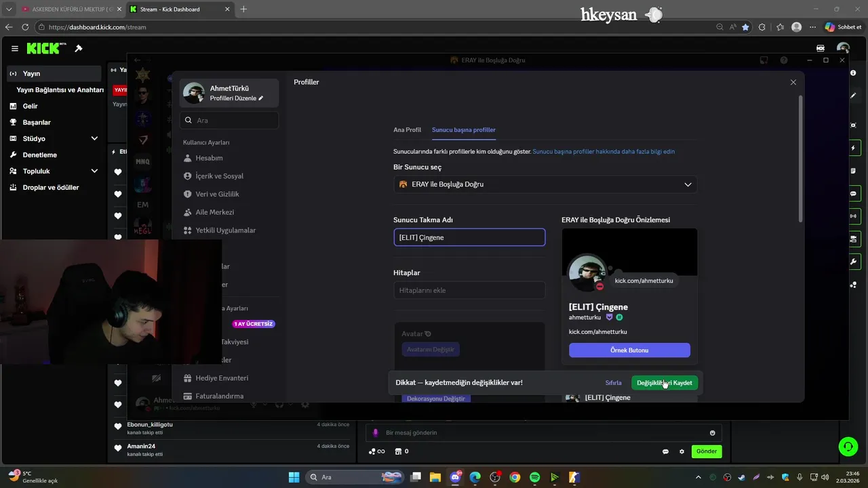The image size is (868, 488).
Task: Open link about Sunucu başına profiller
Action: coord(604,151)
